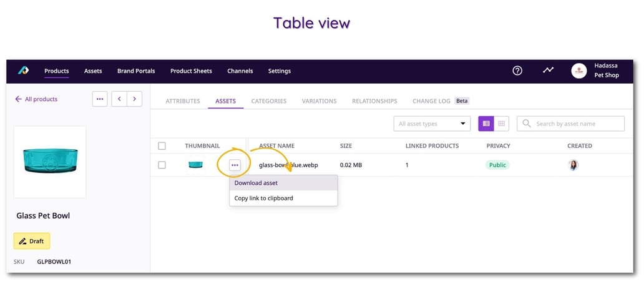Open the product options ellipsis menu
Image resolution: width=644 pixels, height=299 pixels.
coord(100,99)
